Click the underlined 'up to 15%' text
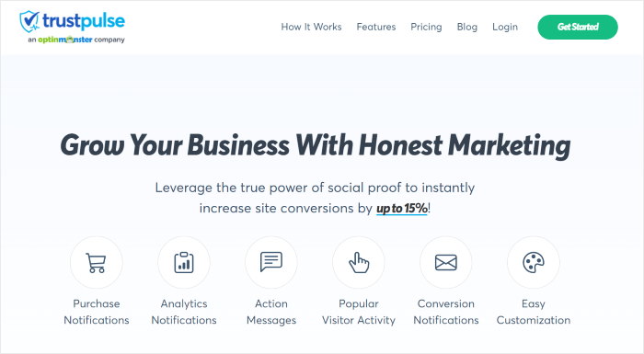Viewport: 644px width, 354px height. (x=402, y=209)
